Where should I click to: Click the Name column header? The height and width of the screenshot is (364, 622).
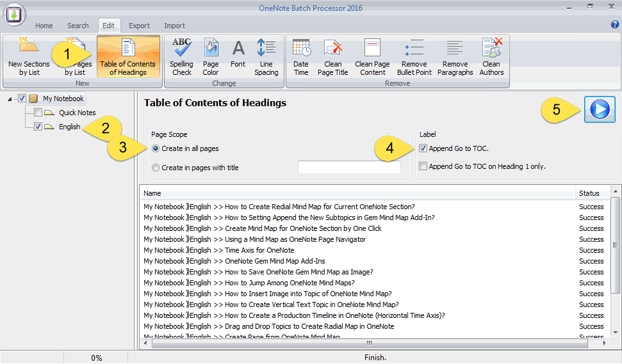(357, 193)
